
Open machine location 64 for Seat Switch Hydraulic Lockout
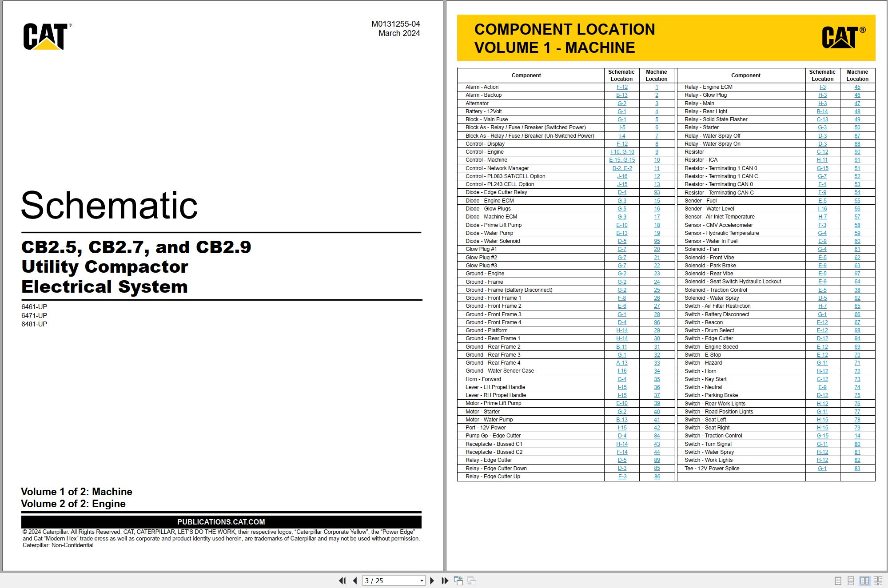coord(857,282)
